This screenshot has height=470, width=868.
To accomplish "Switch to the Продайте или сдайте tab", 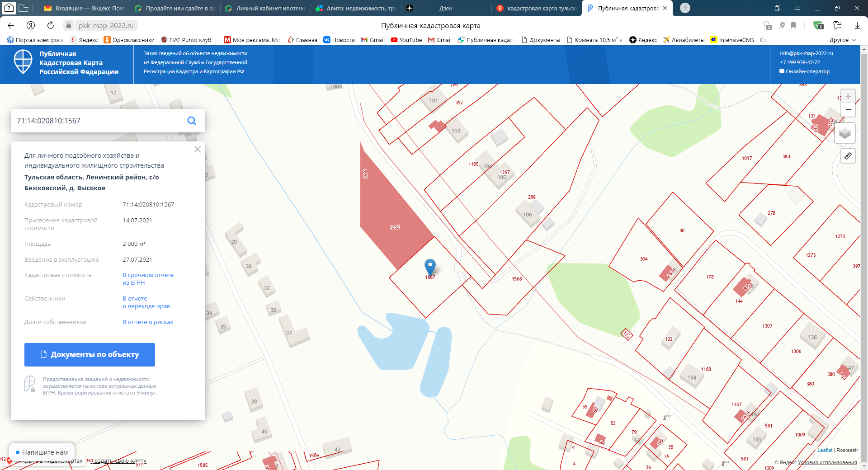I will pos(175,8).
